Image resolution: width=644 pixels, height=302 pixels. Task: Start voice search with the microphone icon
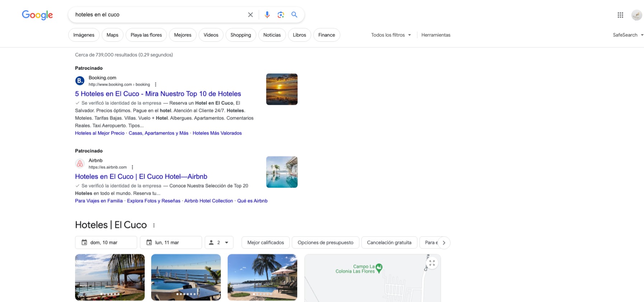tap(267, 15)
